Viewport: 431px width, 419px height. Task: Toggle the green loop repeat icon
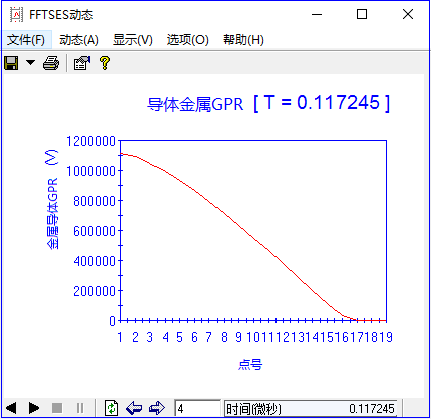111,408
